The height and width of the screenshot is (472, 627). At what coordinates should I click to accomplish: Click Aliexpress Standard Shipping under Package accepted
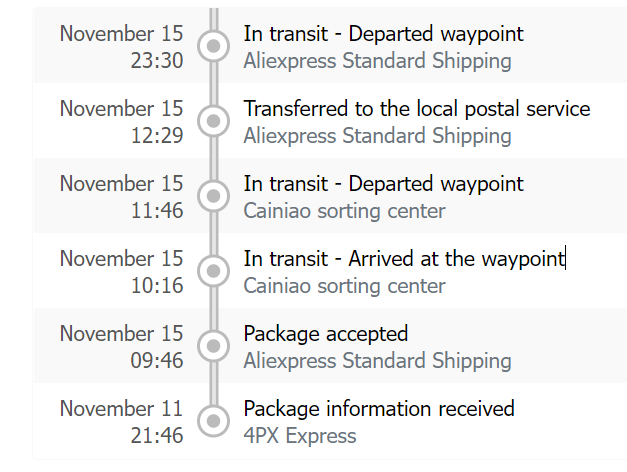pyautogui.click(x=377, y=361)
